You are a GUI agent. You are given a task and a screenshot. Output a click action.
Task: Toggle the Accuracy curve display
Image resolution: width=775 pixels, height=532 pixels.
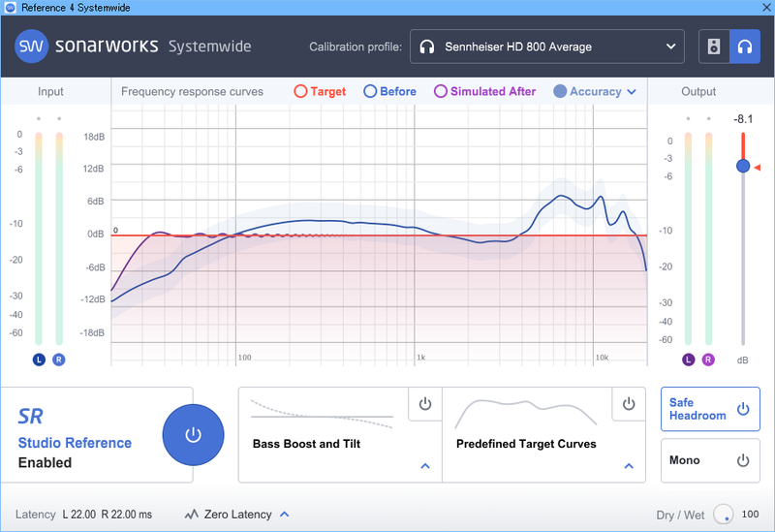[587, 91]
